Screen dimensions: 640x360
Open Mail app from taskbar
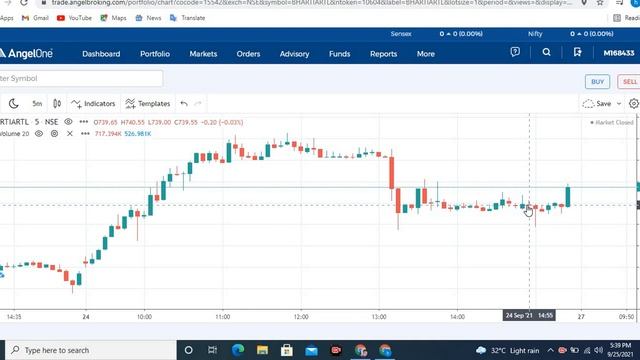coord(311,350)
